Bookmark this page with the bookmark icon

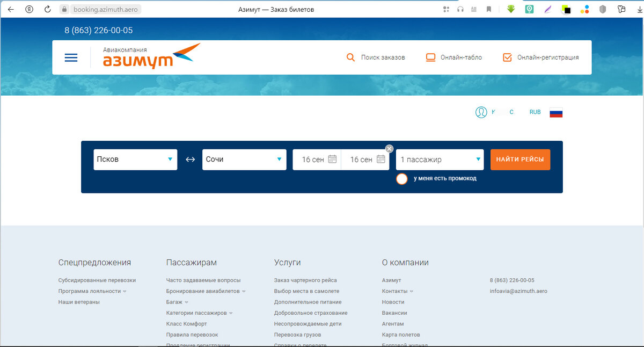click(488, 9)
